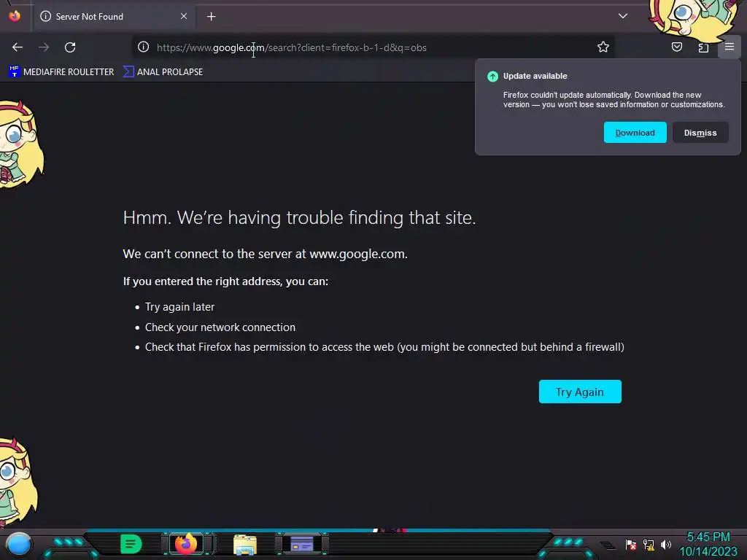Screen dimensions: 747x560
Task: Click green Update available arrow icon
Action: pos(492,76)
